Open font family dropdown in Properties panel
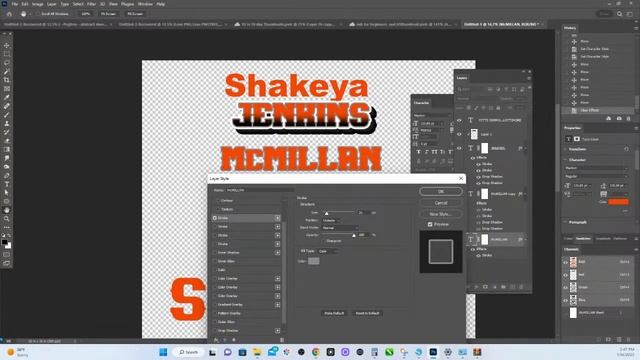 596,168
